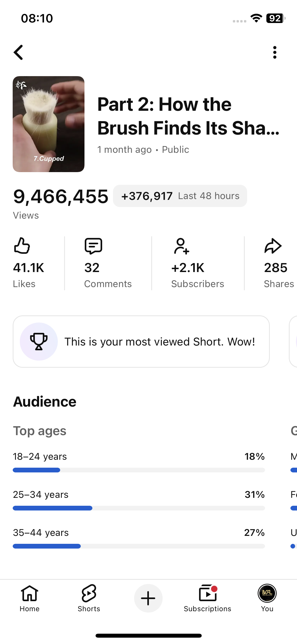297x644 pixels.
Task: Tap the video title Part 2
Action: pos(188,116)
